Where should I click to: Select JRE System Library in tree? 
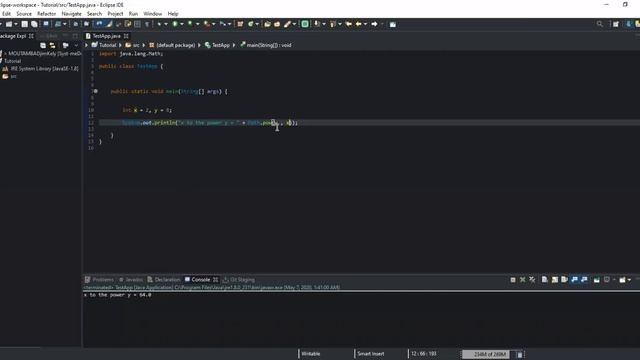40,69
